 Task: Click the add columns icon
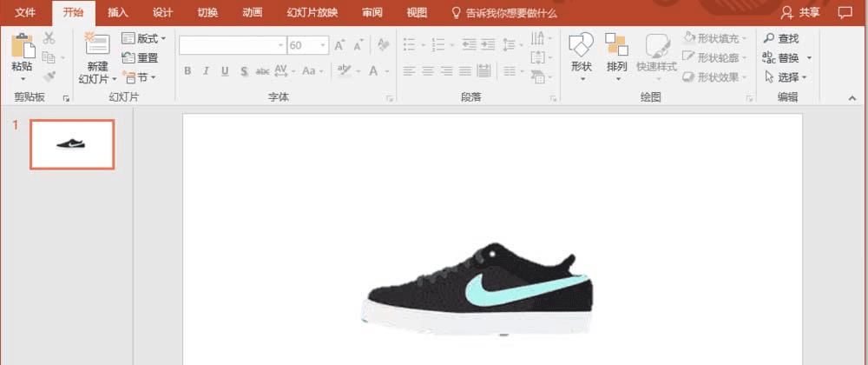tap(510, 71)
